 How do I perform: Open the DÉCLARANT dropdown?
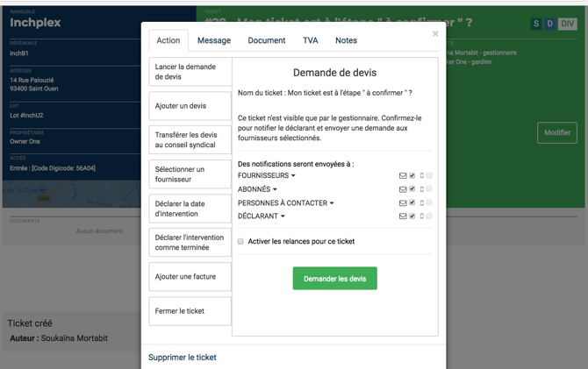[261, 216]
